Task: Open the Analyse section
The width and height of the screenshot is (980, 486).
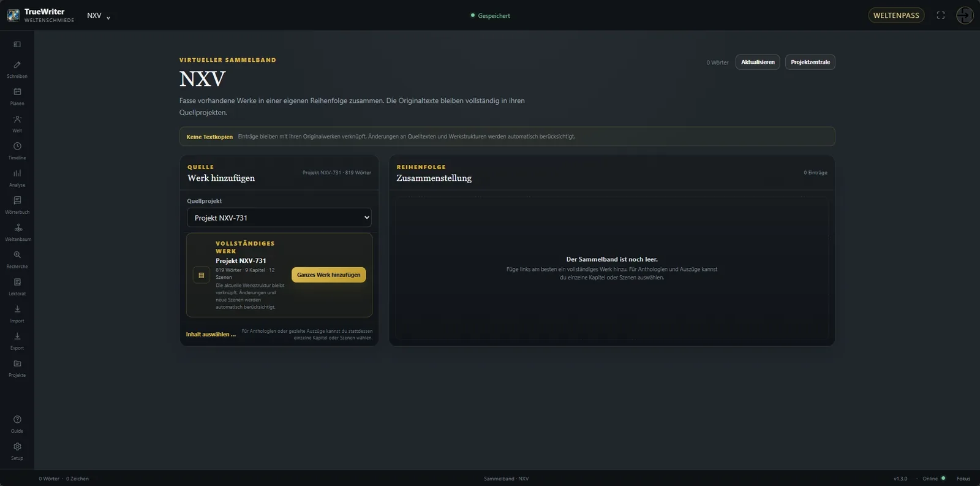Action: click(x=17, y=178)
